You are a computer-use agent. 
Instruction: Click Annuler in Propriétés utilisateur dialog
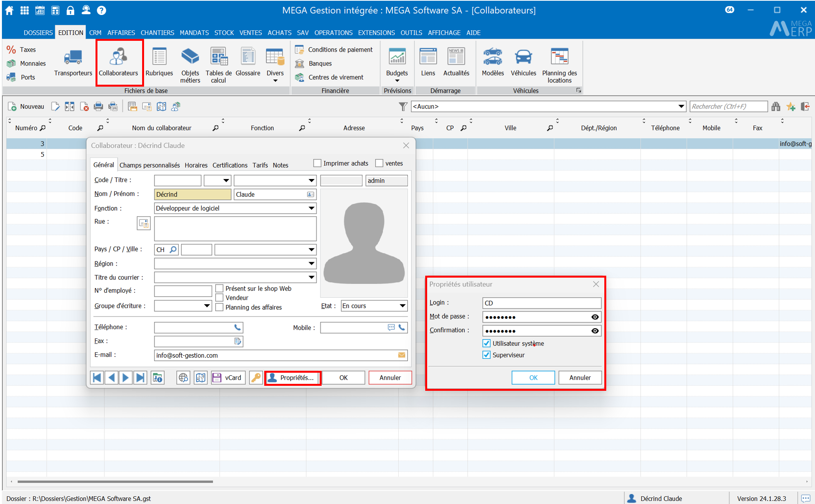[x=580, y=378]
